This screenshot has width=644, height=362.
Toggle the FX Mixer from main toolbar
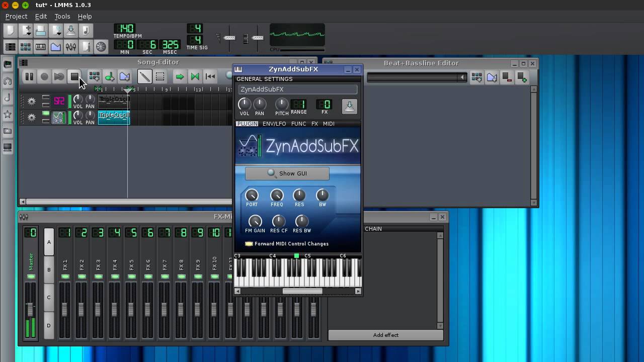(71, 47)
